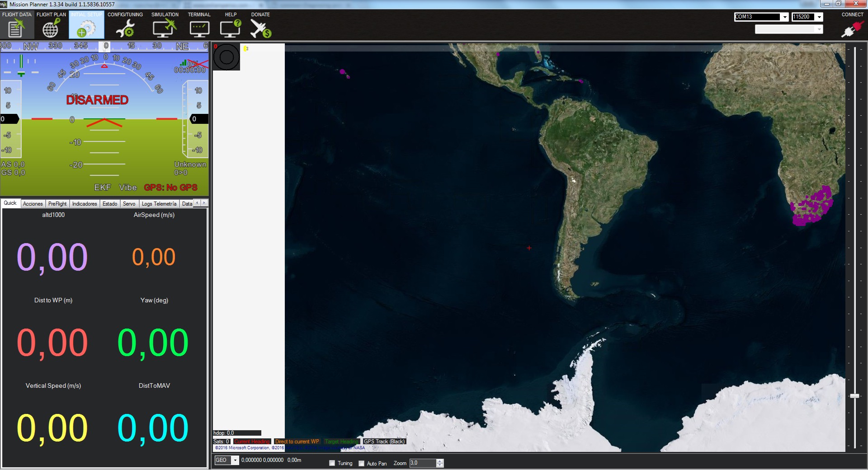Click the Zoom value input field
Image resolution: width=868 pixels, height=470 pixels.
click(x=422, y=463)
